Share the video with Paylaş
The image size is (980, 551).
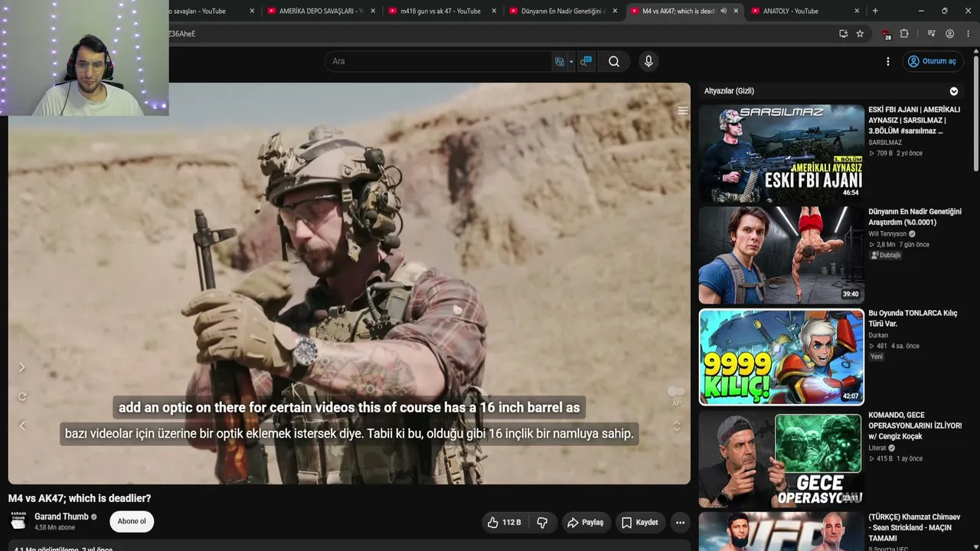(x=585, y=523)
